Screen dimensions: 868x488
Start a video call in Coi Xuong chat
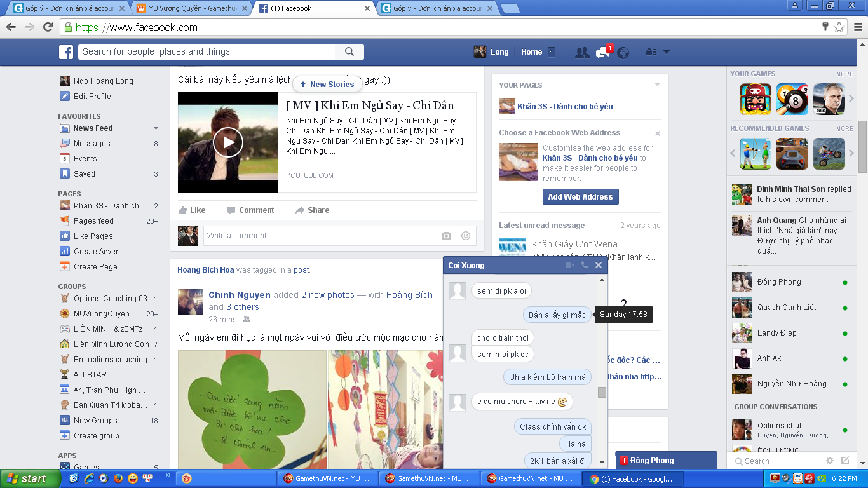click(x=570, y=266)
